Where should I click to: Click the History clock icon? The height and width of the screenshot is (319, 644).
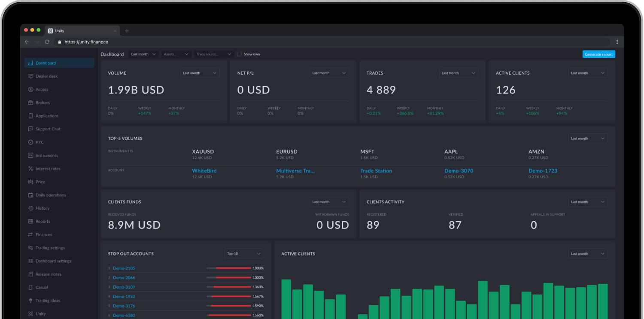(x=30, y=208)
